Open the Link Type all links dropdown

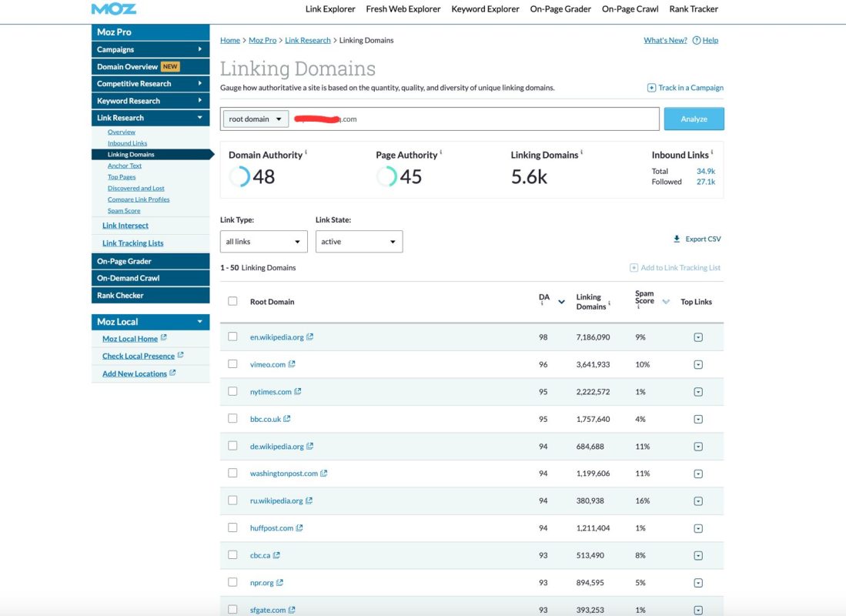coord(264,241)
